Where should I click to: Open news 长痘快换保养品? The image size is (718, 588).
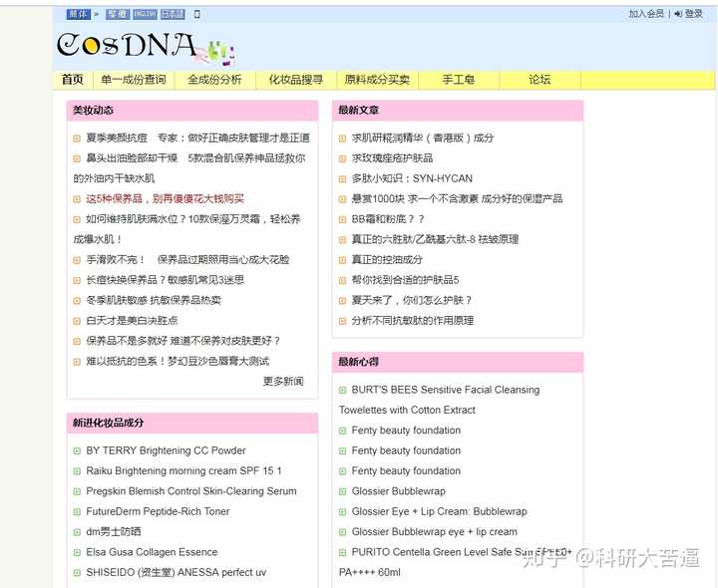[165, 280]
